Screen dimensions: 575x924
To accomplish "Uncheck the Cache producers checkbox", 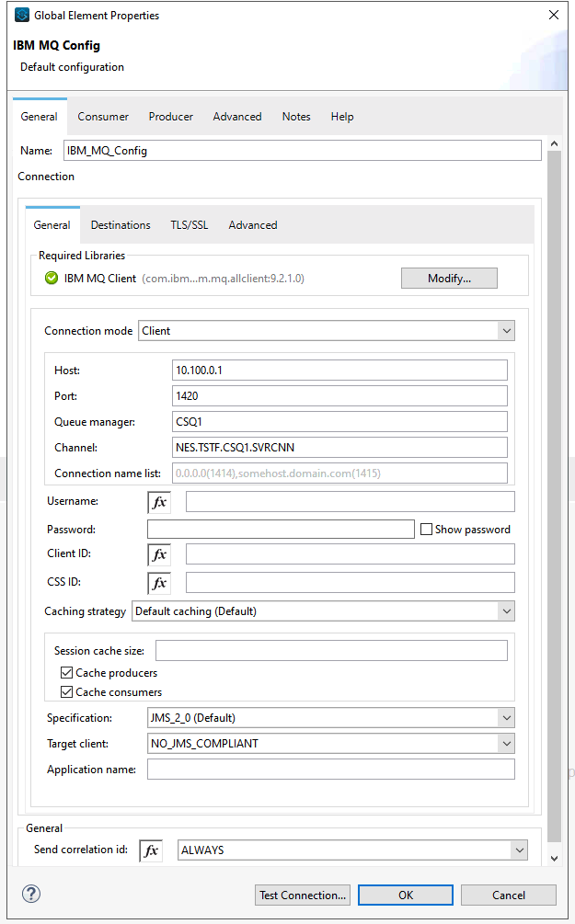I will (x=66, y=672).
